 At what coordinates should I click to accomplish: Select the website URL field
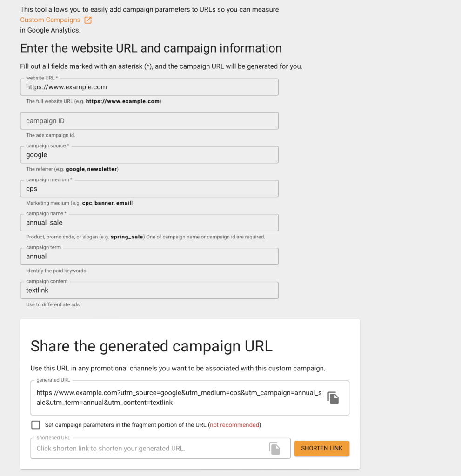click(149, 86)
